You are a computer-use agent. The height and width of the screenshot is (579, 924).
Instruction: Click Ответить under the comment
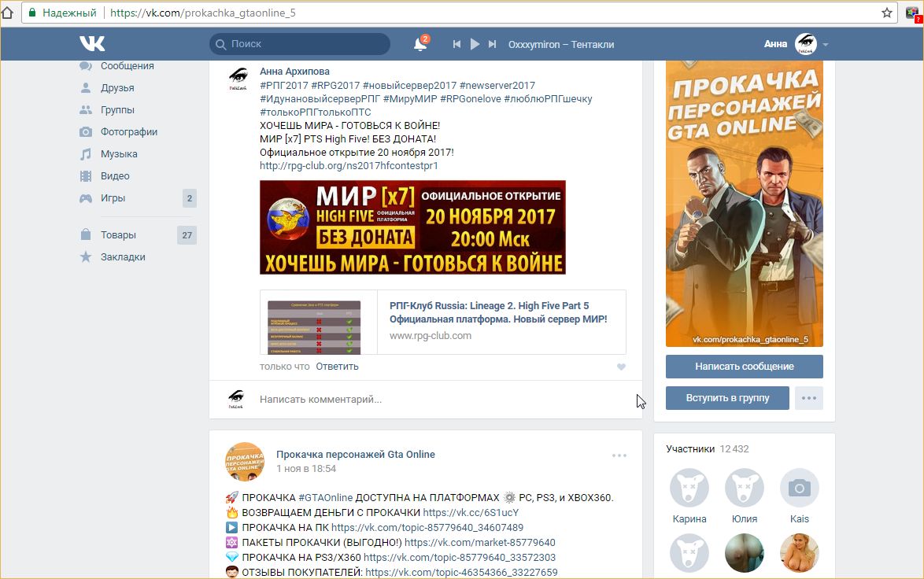pyautogui.click(x=337, y=367)
